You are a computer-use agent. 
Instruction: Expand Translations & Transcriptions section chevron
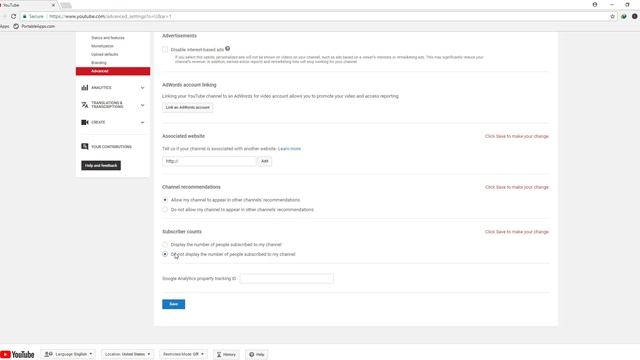[x=142, y=105]
